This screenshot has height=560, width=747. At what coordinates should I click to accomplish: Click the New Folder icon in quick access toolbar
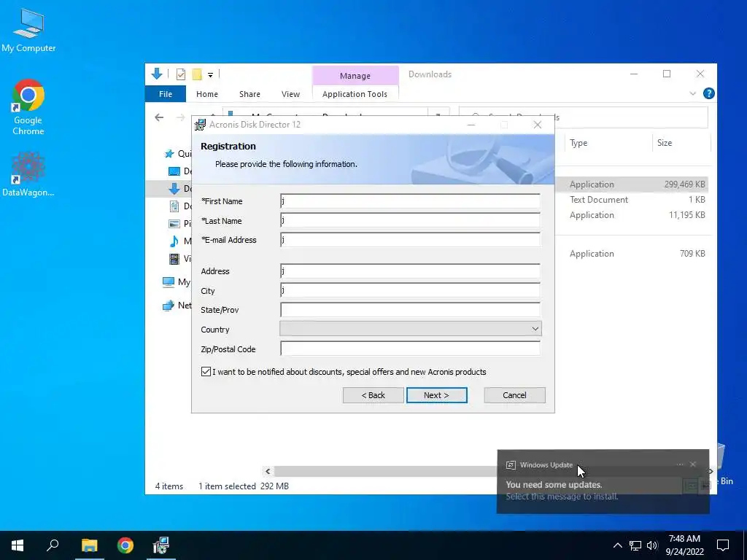pos(197,74)
